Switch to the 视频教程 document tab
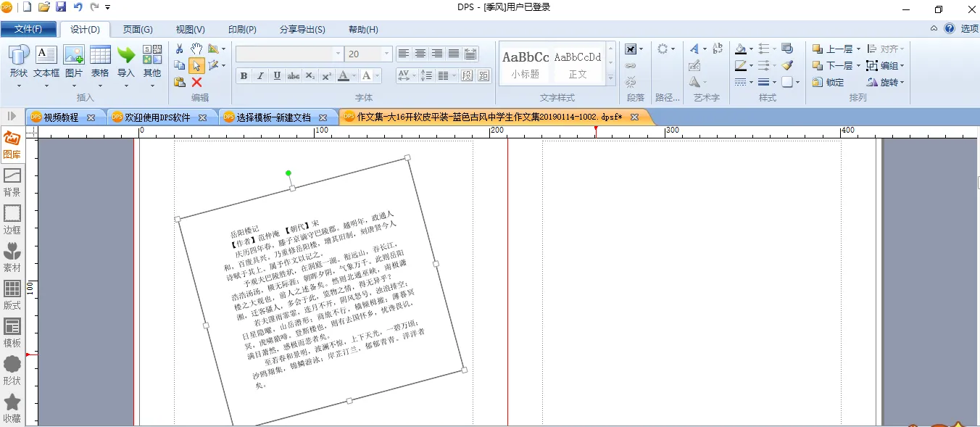This screenshot has height=427, width=980. 61,117
